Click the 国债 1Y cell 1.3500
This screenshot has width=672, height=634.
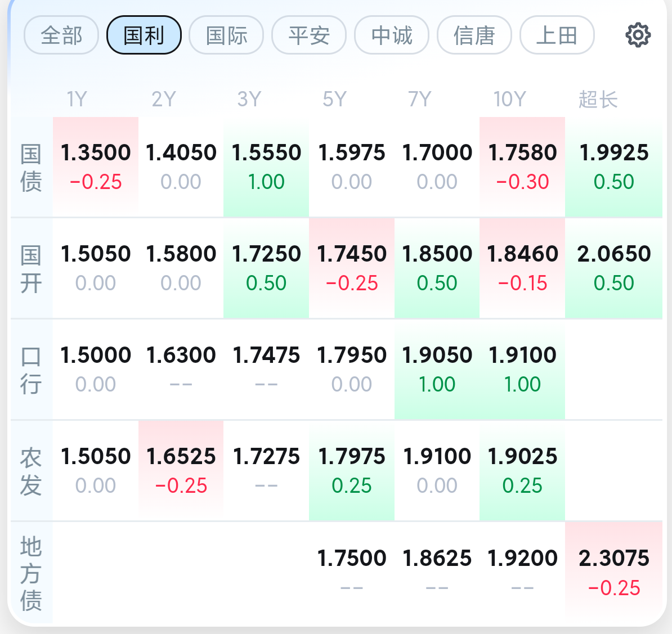pos(96,167)
